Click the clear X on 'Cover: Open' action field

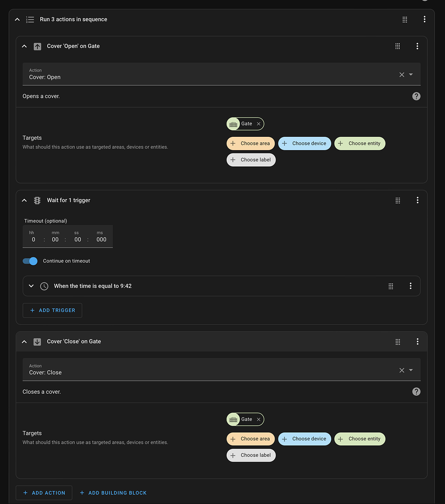tap(401, 74)
